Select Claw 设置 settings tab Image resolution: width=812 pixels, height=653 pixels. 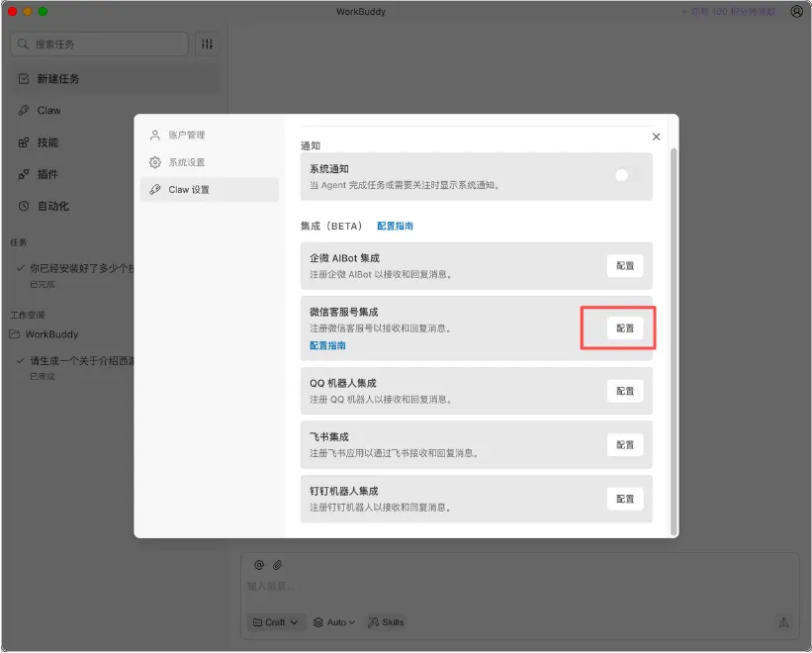pos(210,190)
